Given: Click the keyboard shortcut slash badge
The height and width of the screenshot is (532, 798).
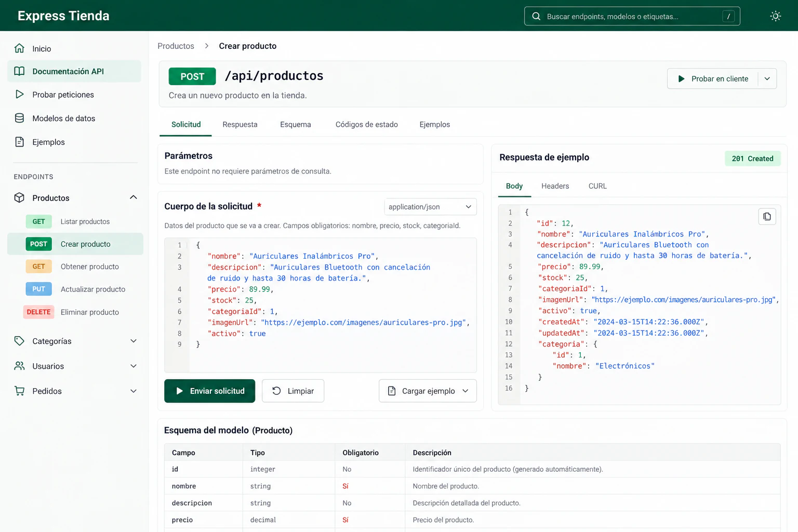Looking at the screenshot, I should [x=728, y=16].
